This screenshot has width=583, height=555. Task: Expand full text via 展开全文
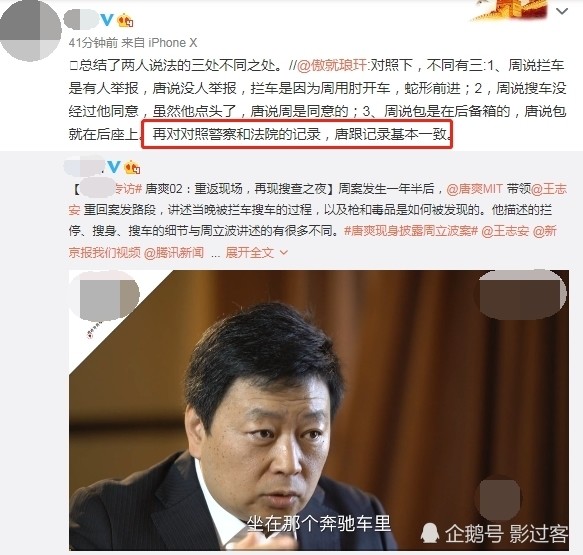[250, 253]
